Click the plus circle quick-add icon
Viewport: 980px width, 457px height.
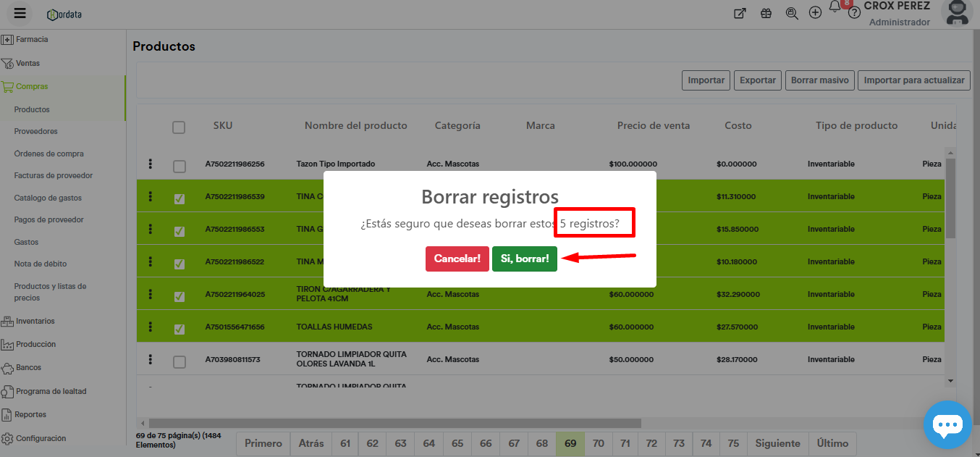pyautogui.click(x=815, y=13)
